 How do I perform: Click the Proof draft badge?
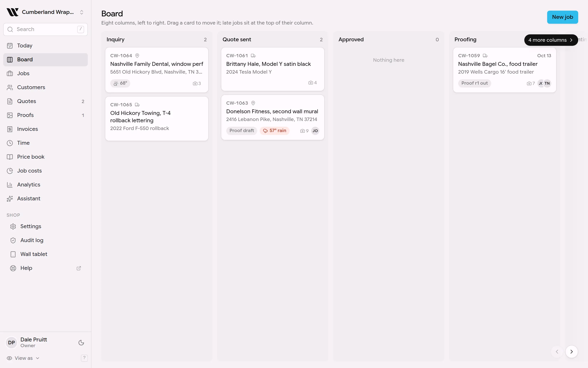(x=242, y=131)
